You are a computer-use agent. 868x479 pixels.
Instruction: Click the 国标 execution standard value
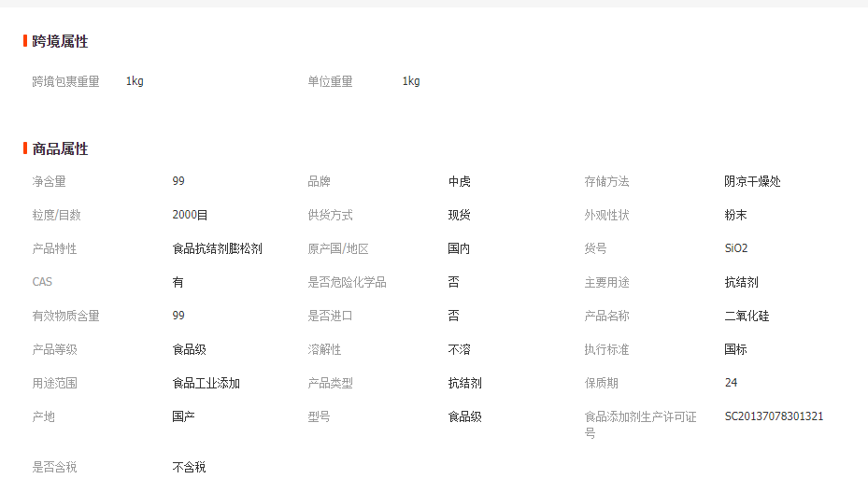coord(735,349)
